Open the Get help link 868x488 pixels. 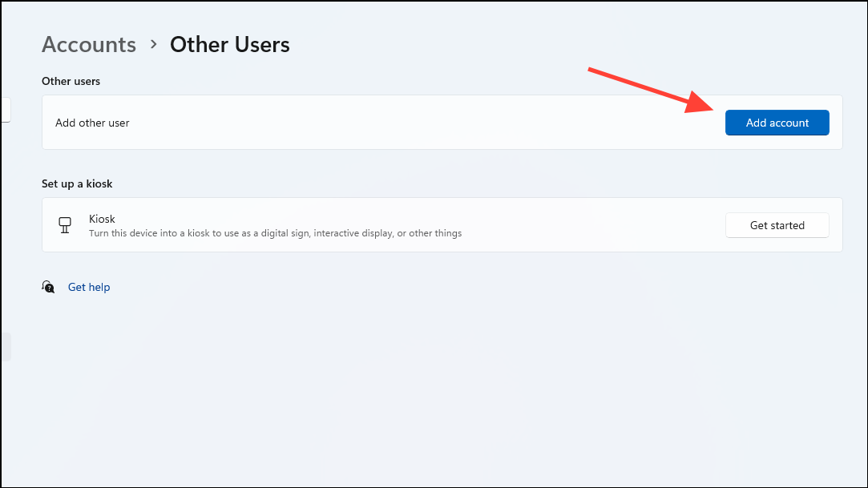pos(89,287)
